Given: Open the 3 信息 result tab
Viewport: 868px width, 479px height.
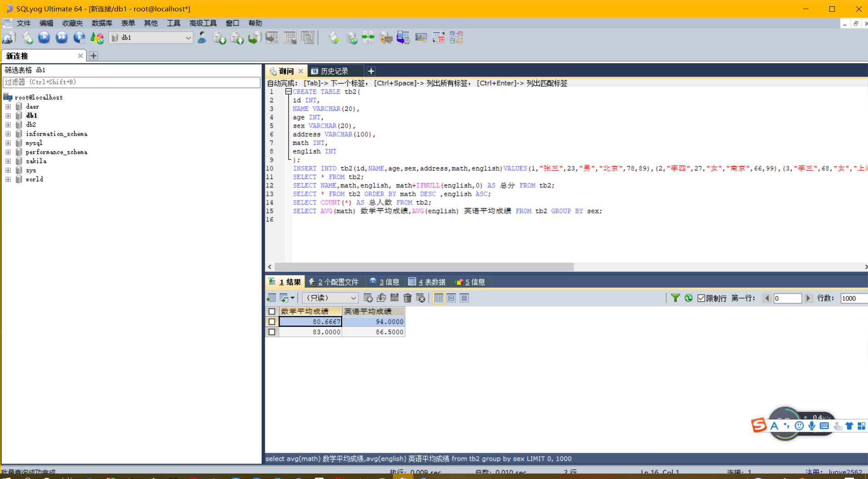Looking at the screenshot, I should click(384, 282).
